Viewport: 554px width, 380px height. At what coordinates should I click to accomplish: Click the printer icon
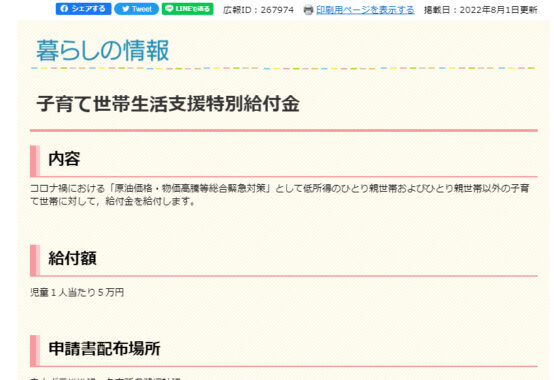308,10
